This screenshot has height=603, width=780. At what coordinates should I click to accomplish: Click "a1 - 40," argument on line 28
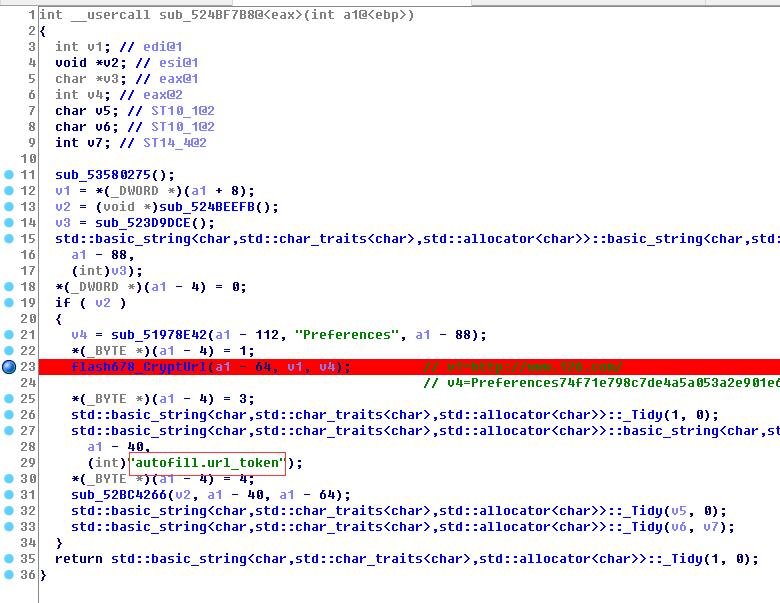click(x=119, y=447)
